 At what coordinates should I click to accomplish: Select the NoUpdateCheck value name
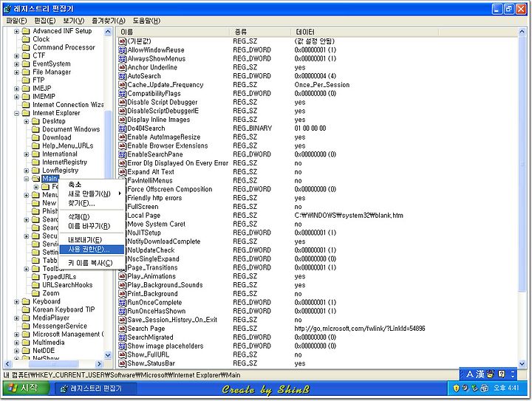tap(151, 250)
